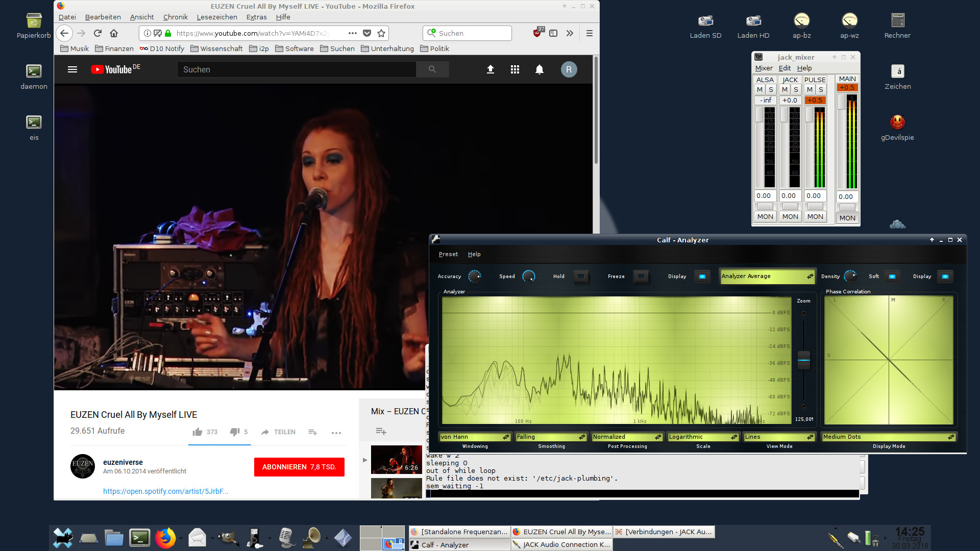Open the Mixer menu in jack_mixer
The height and width of the screenshot is (551, 980).
click(x=764, y=68)
